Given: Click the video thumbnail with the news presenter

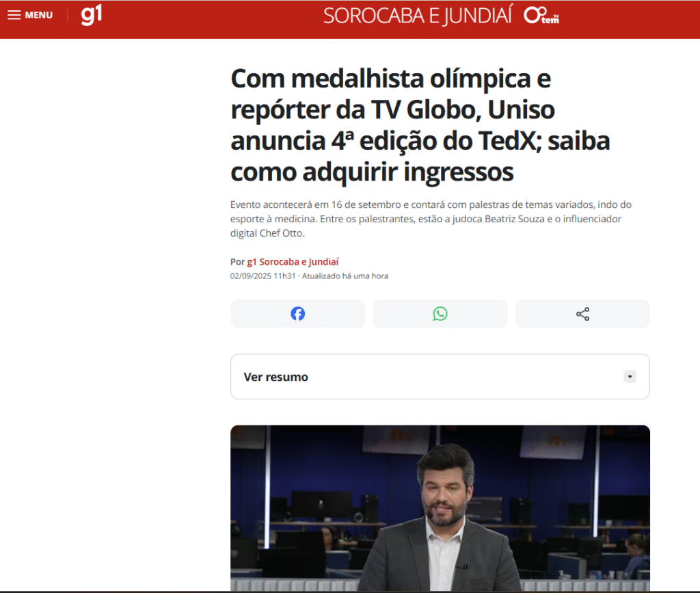Looking at the screenshot, I should pyautogui.click(x=440, y=508).
